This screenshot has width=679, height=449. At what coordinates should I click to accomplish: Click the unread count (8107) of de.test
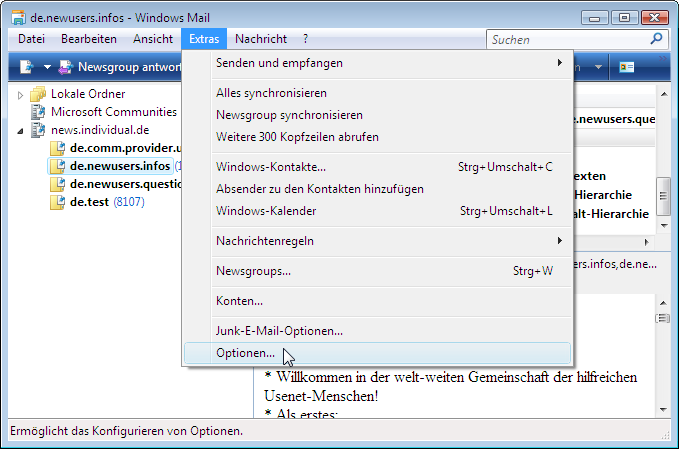pos(129,202)
